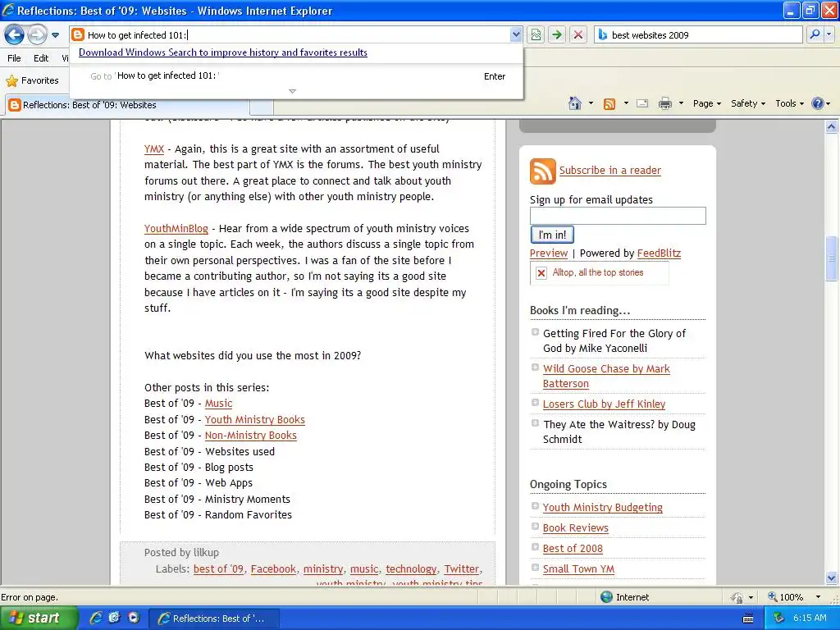Open 'Youth Ministry Budgeting' topic link
Viewport: 840px width, 630px height.
[x=603, y=507]
